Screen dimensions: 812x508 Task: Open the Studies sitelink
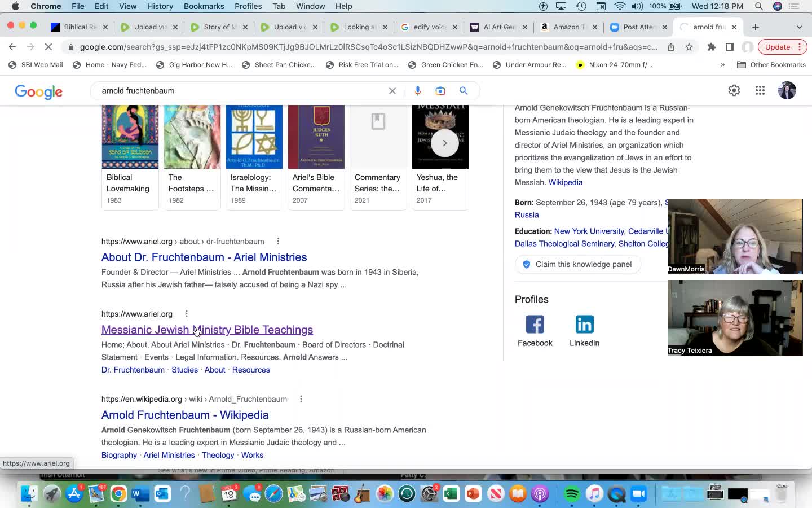coord(184,370)
